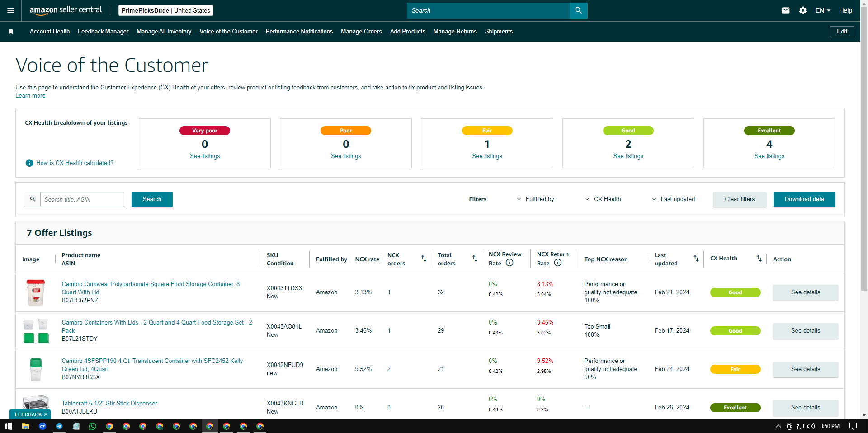
Task: Sort by Total orders column arrows
Action: 475,259
